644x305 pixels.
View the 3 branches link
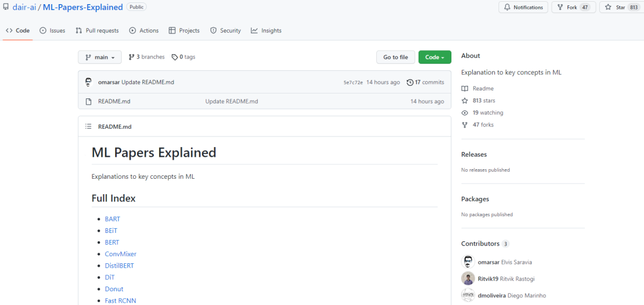[147, 57]
